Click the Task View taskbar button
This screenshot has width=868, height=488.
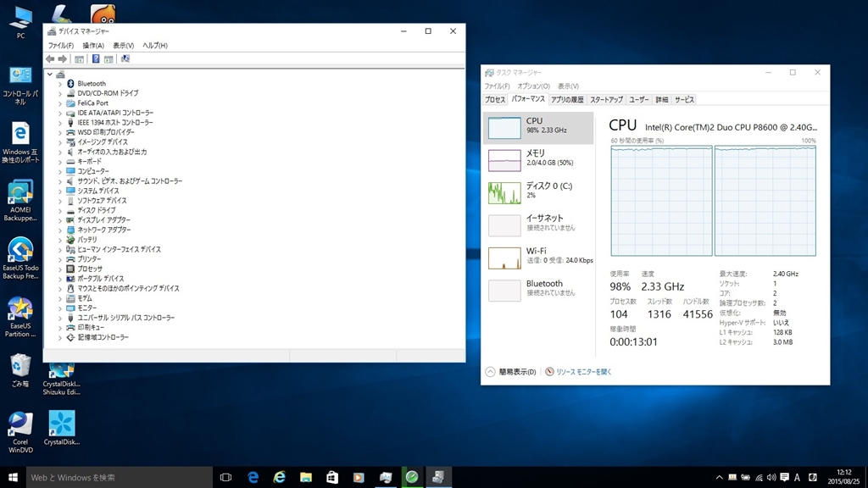coord(225,477)
